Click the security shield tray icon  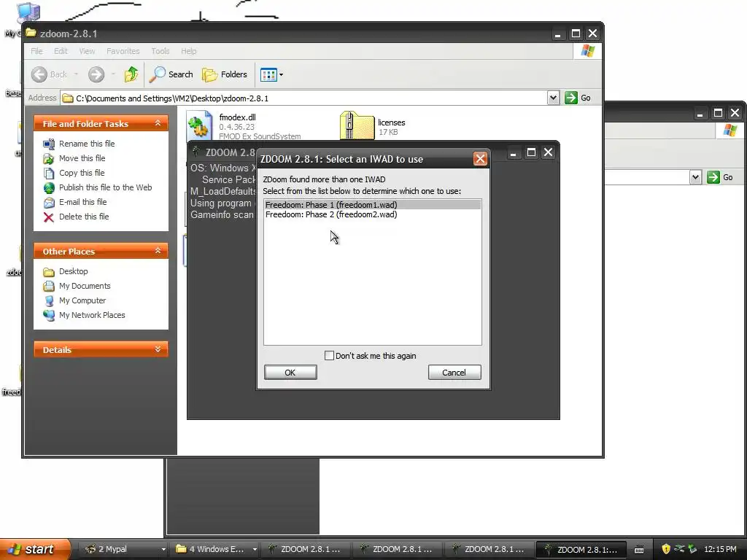(666, 549)
